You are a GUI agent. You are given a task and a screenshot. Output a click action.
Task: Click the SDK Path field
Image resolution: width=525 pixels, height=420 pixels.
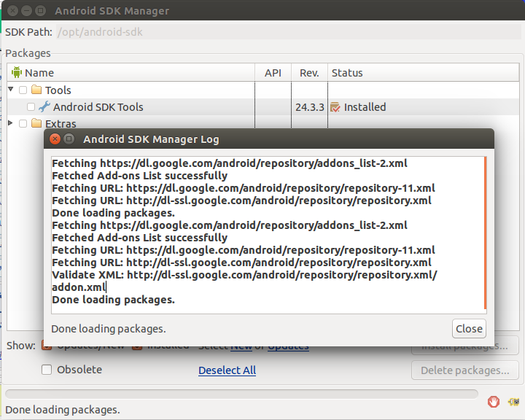[x=288, y=32]
